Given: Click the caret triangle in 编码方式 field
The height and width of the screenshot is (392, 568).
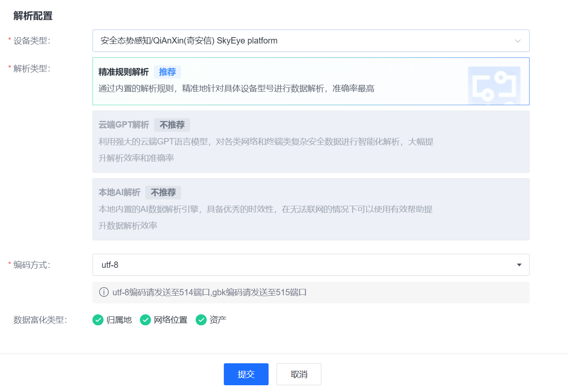Looking at the screenshot, I should [519, 265].
